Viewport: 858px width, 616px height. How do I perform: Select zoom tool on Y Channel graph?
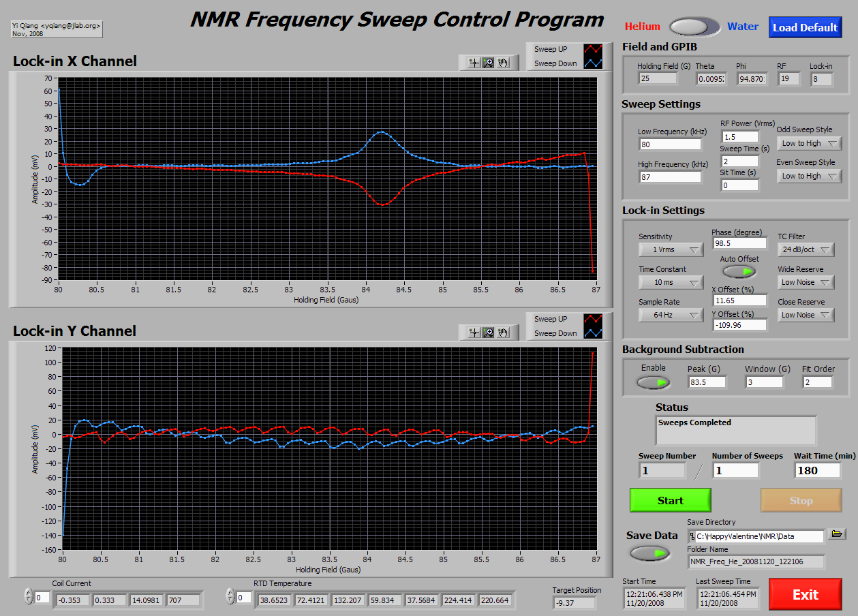point(488,333)
